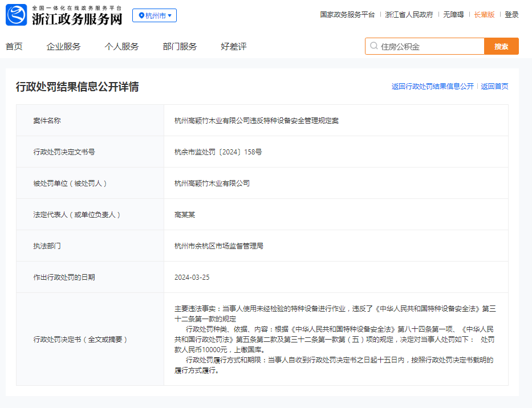Click the value 杭州市余杭区市场监督管理局
Screen dimensions: 532x408
[x=219, y=246]
